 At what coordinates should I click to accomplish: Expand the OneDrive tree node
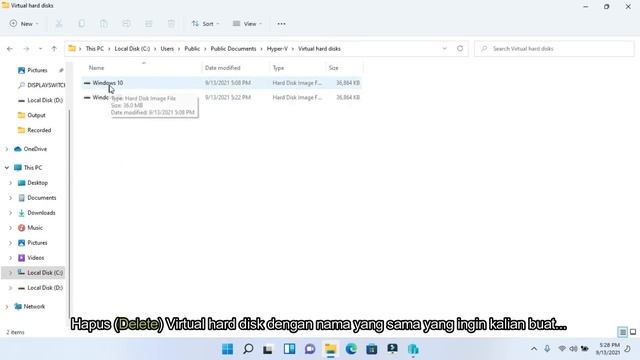tap(7, 149)
